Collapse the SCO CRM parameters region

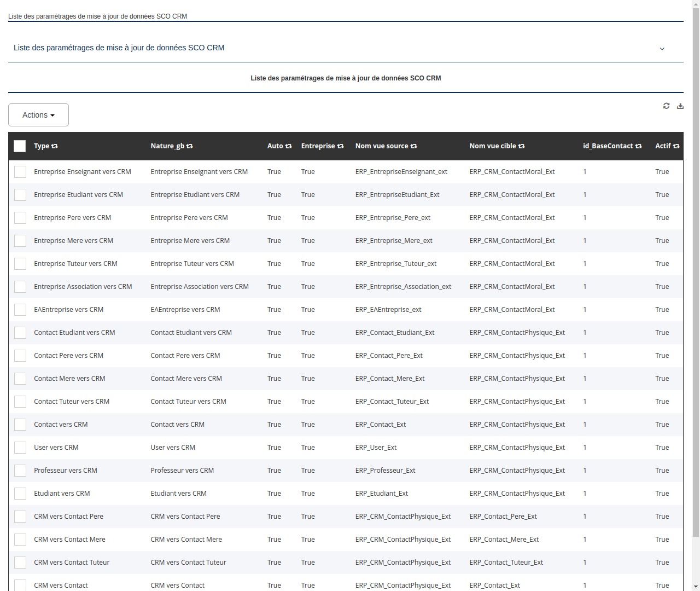662,48
